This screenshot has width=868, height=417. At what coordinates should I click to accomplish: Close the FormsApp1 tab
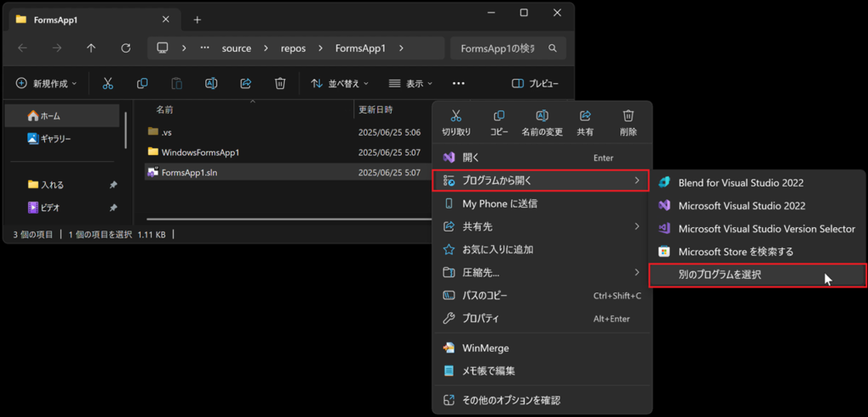pyautogui.click(x=165, y=19)
